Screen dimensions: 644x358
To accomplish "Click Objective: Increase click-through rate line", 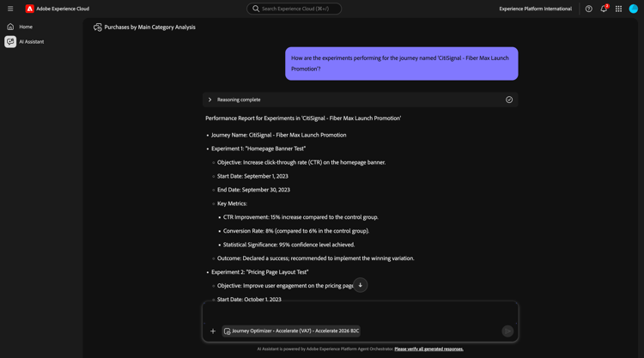I will (301, 162).
